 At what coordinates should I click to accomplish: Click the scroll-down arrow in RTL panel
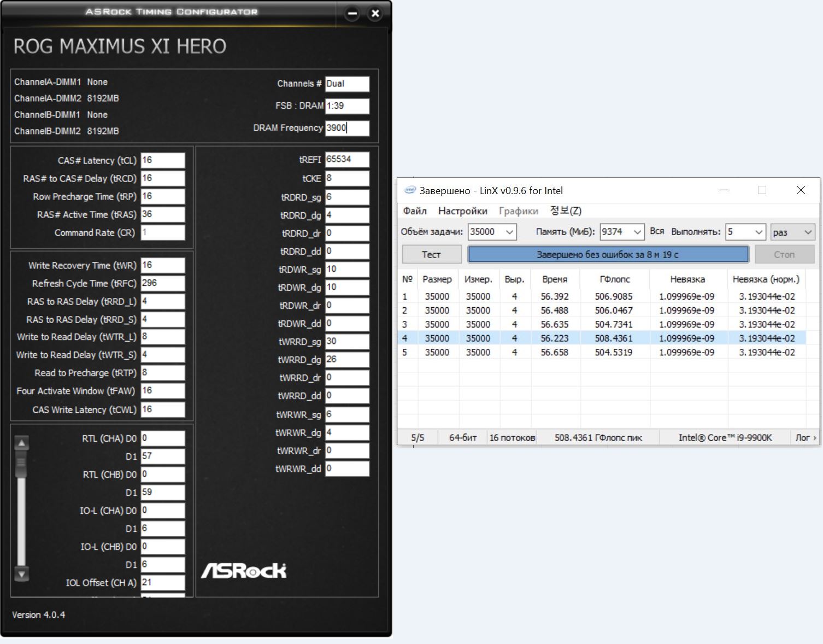coord(21,574)
